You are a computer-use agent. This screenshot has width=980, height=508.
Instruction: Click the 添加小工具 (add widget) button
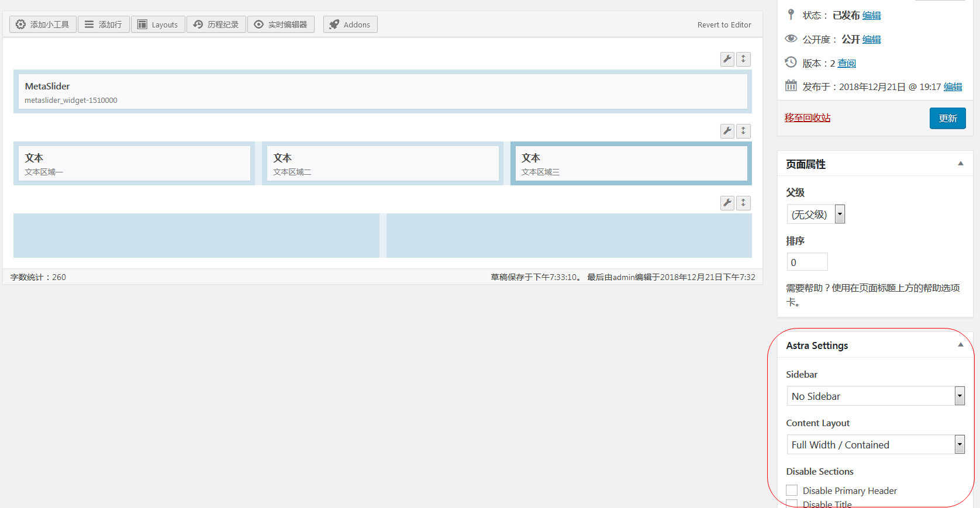tap(43, 25)
